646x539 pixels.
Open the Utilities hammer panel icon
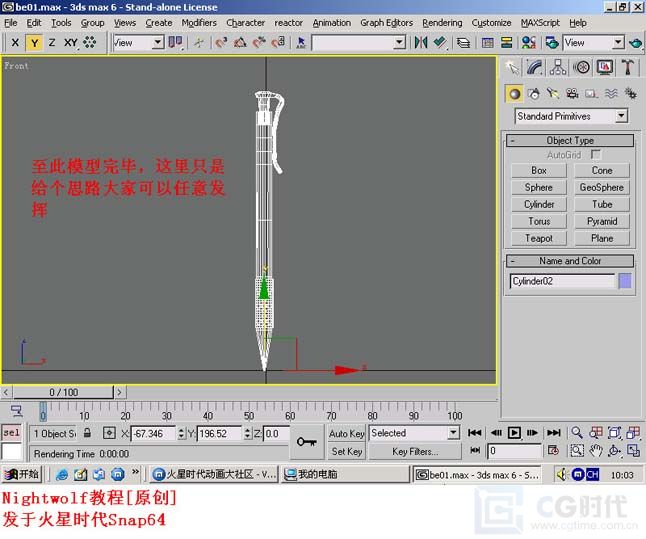coord(628,67)
